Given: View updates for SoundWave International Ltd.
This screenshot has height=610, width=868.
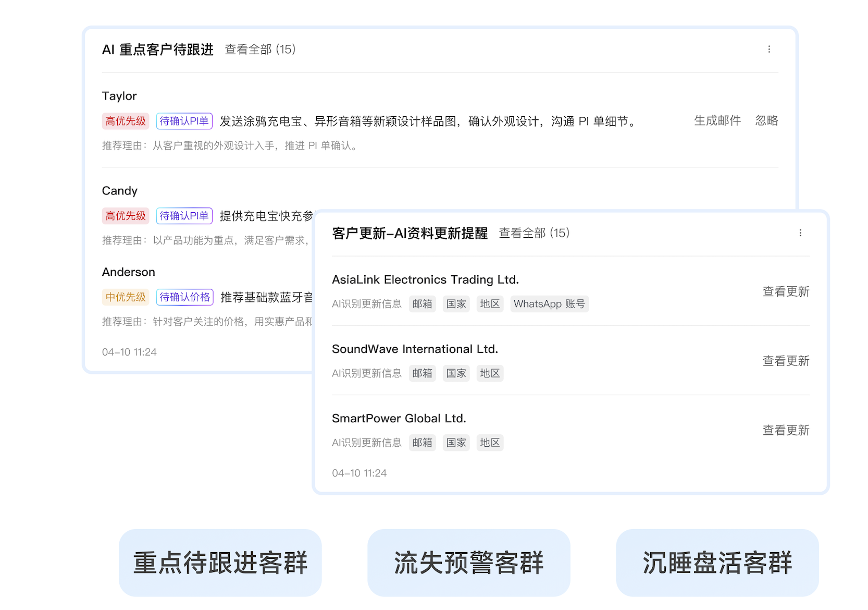Looking at the screenshot, I should [x=786, y=361].
